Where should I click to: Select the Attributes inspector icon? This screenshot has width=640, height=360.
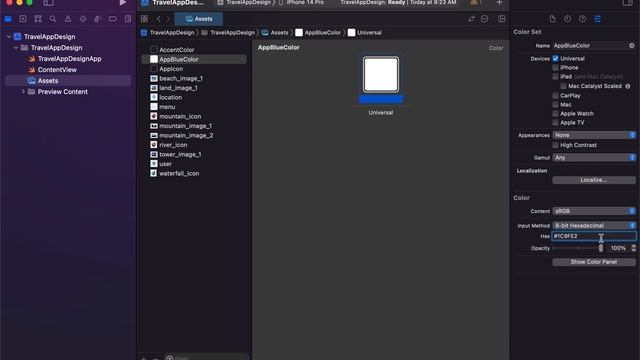click(598, 19)
